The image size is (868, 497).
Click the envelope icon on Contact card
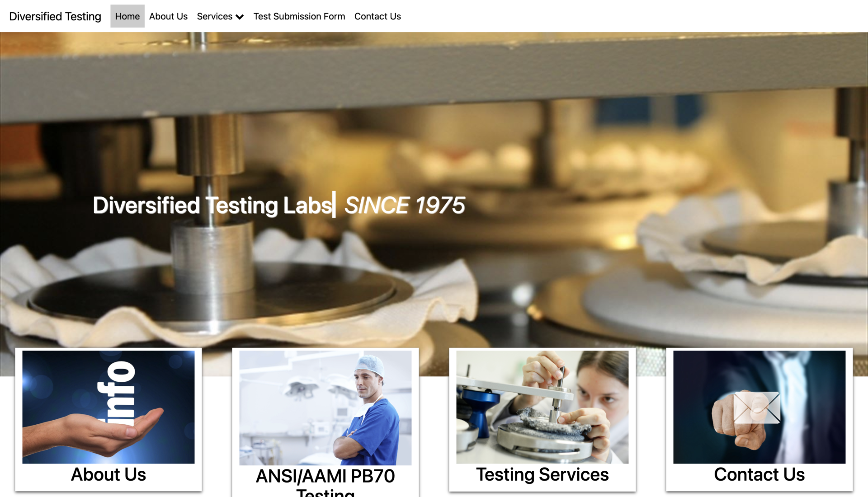[757, 408]
